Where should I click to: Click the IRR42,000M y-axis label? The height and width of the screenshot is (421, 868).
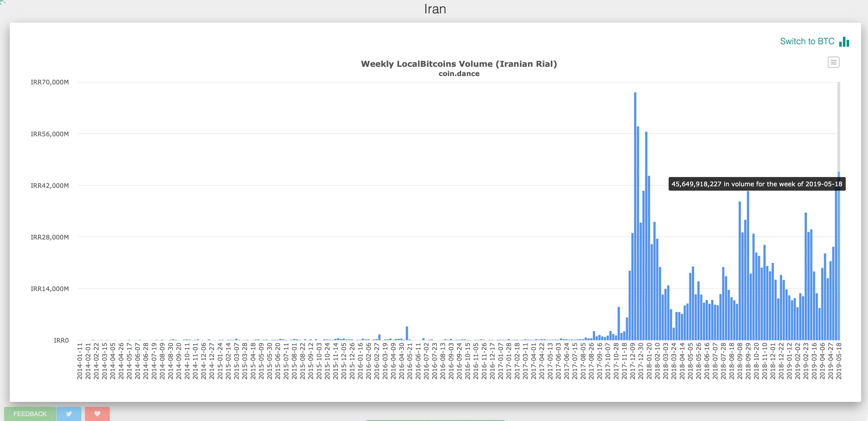50,186
